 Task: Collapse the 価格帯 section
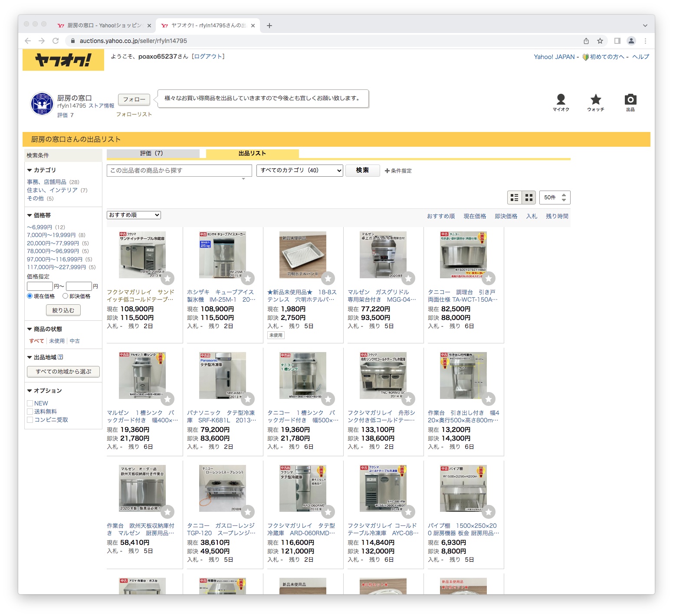(39, 215)
